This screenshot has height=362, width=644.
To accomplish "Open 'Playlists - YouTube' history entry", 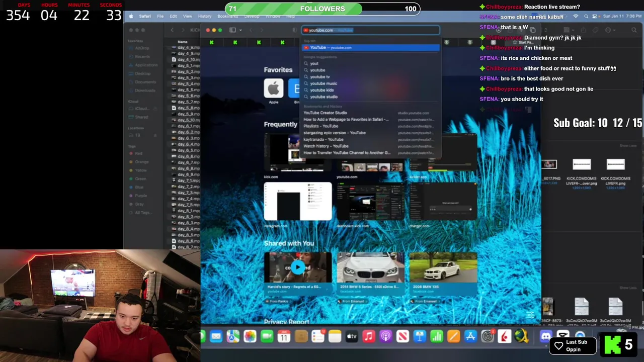I will pyautogui.click(x=370, y=126).
